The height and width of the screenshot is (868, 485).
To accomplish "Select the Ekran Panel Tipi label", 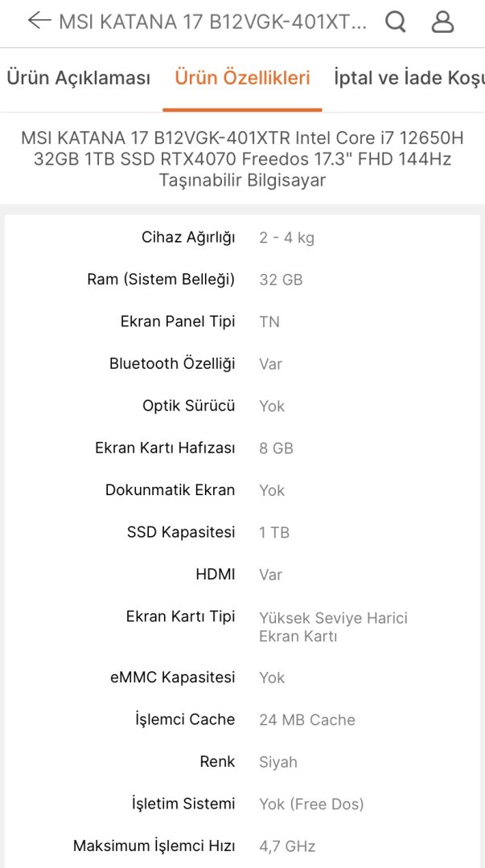I will click(x=178, y=321).
